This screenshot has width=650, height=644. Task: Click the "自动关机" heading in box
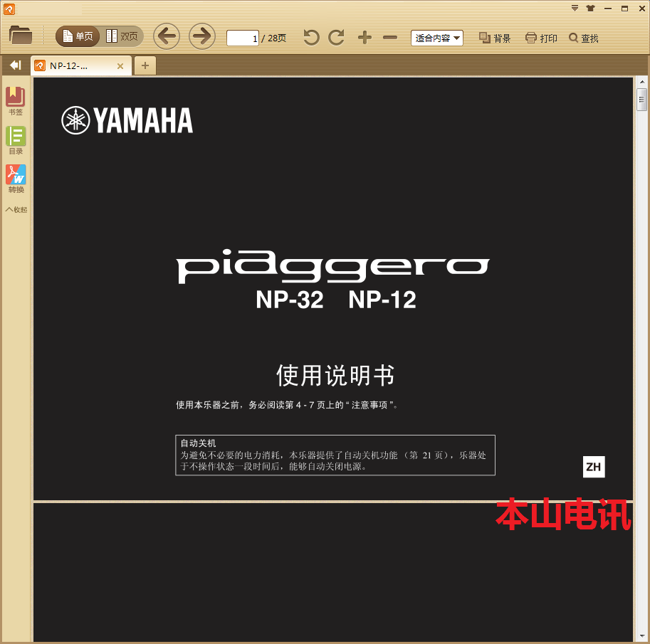(198, 443)
